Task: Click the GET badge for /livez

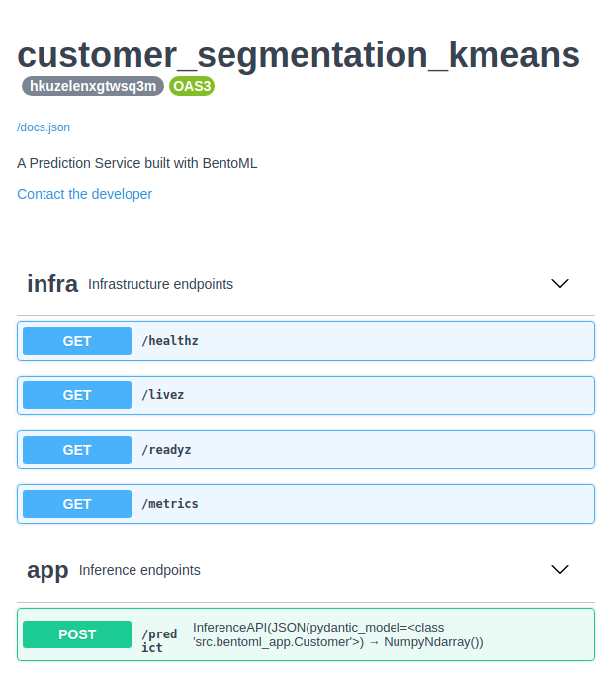Action: [77, 395]
